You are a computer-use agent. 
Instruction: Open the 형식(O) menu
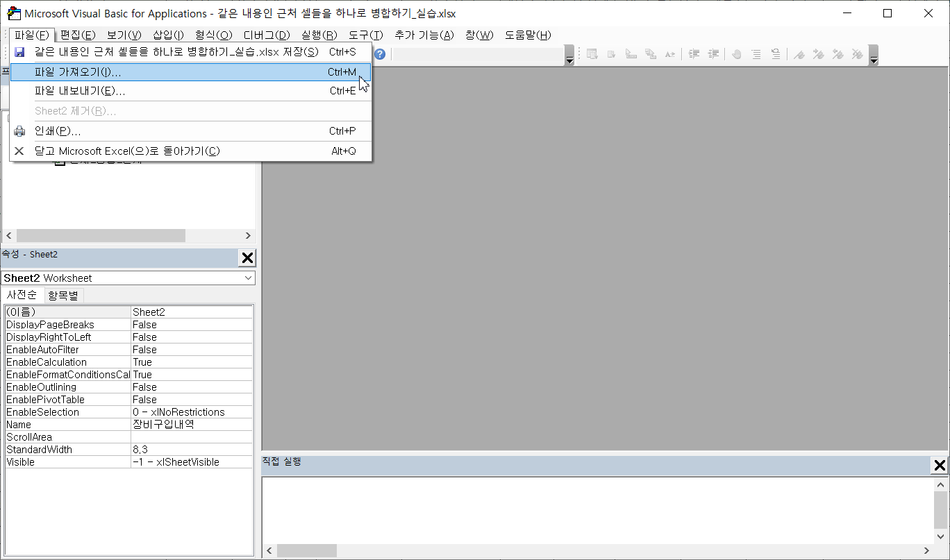(x=214, y=35)
